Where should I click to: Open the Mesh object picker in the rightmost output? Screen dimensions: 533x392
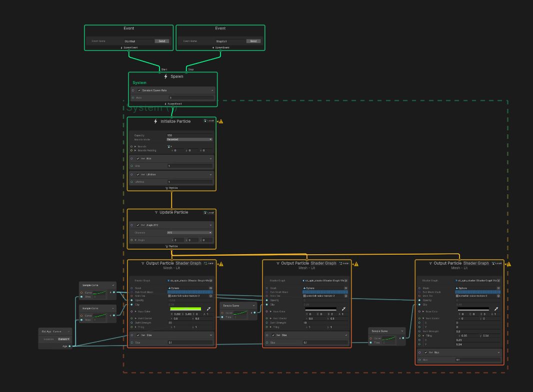pos(498,288)
